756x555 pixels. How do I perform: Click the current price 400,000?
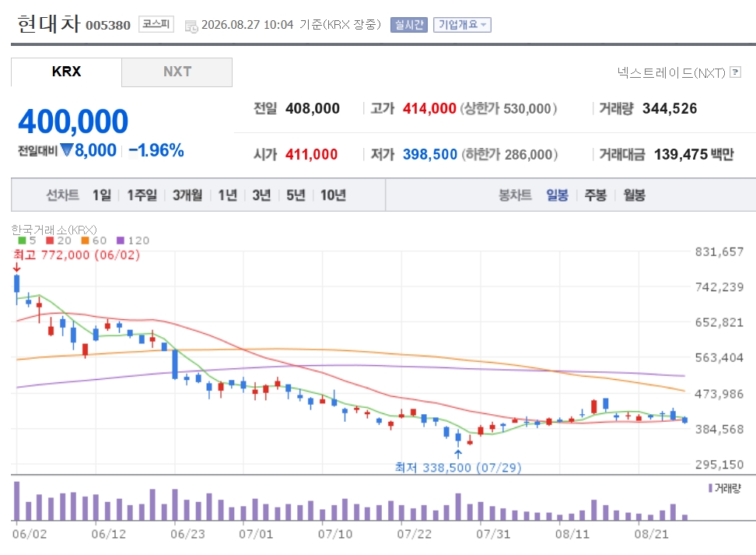click(73, 121)
